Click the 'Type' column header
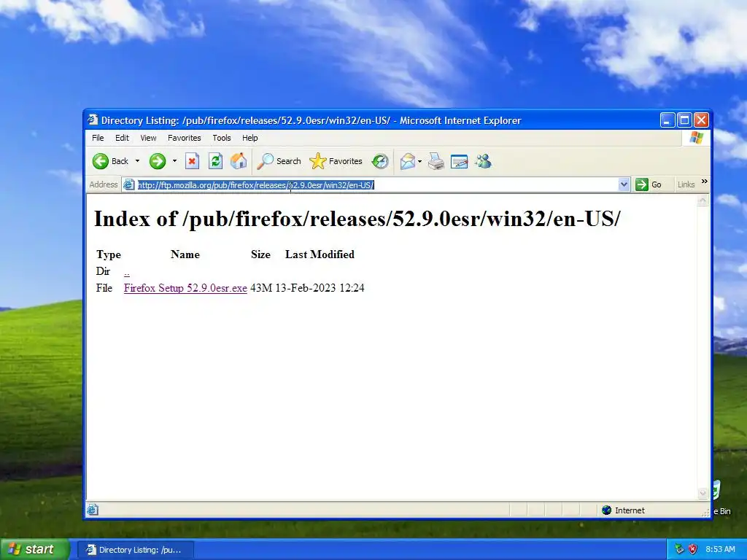747x560 pixels. (x=109, y=254)
